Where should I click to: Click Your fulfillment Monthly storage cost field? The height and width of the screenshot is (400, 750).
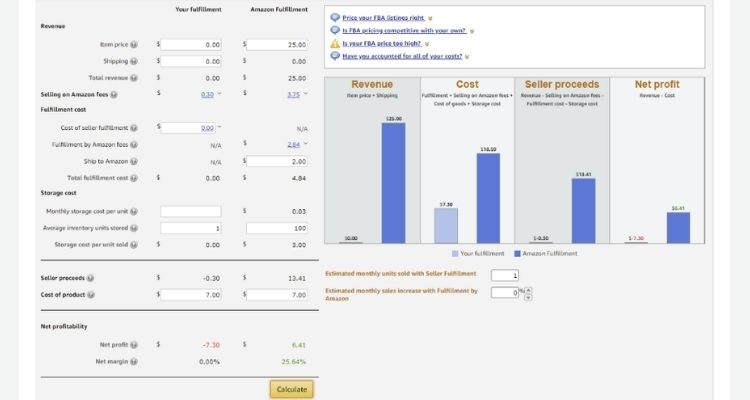pos(191,211)
